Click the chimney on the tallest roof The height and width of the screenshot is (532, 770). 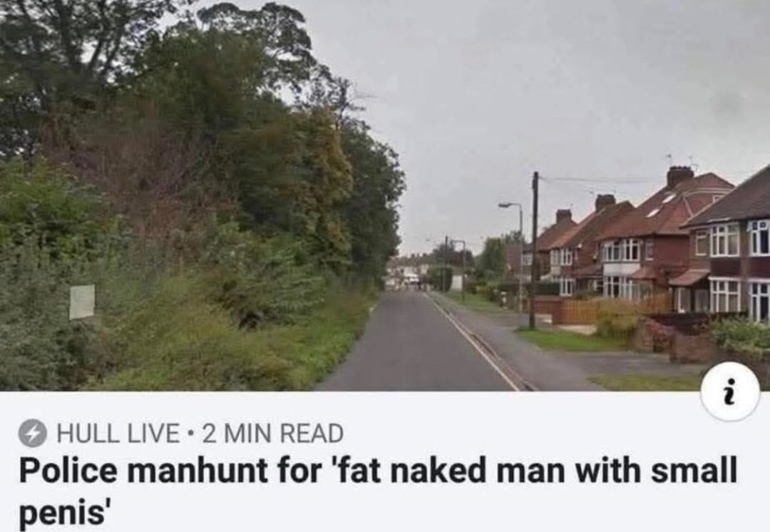pos(679,177)
